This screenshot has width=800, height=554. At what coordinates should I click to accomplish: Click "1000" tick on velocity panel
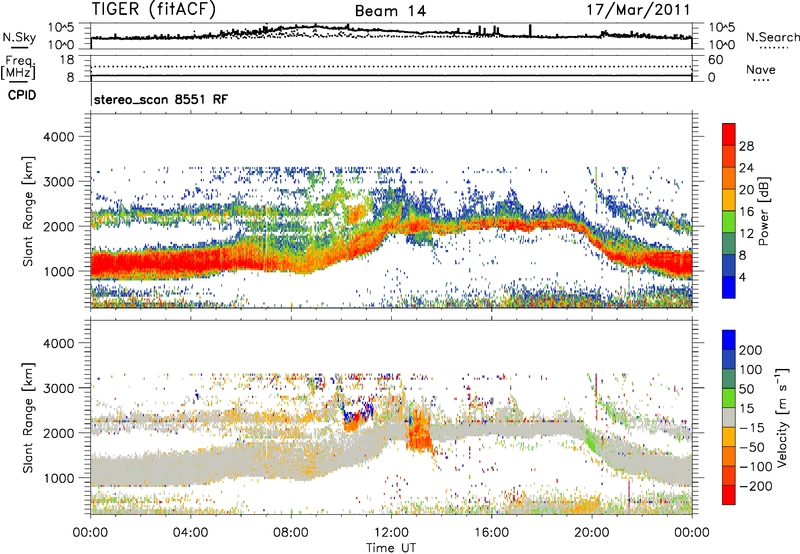pos(58,478)
